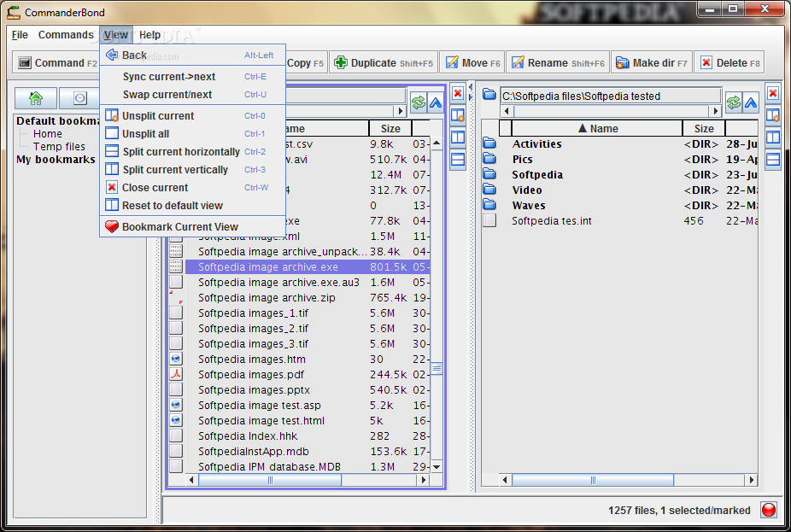Click left panel unsplit icon
This screenshot has height=532, width=791.
458,115
